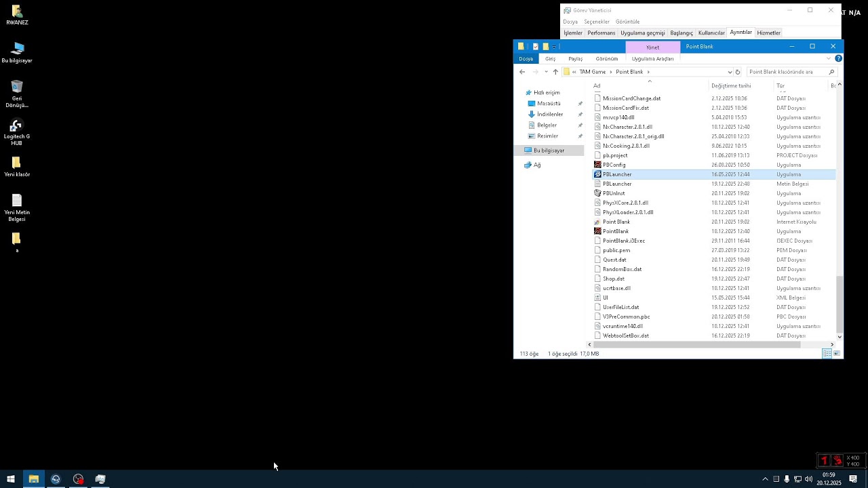Select Ağ in the navigation pane
Screen dimensions: 868x488
pyautogui.click(x=537, y=165)
